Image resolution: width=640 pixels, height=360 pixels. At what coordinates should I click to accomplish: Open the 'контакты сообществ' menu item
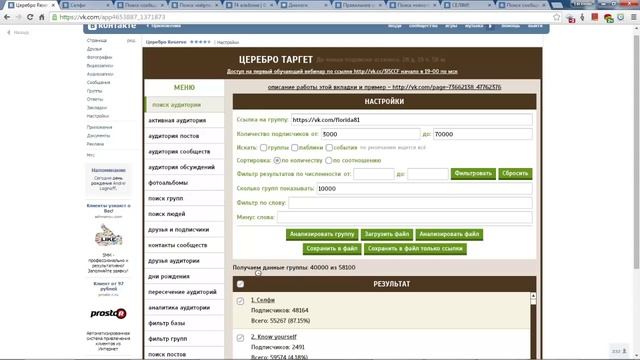coord(184,245)
